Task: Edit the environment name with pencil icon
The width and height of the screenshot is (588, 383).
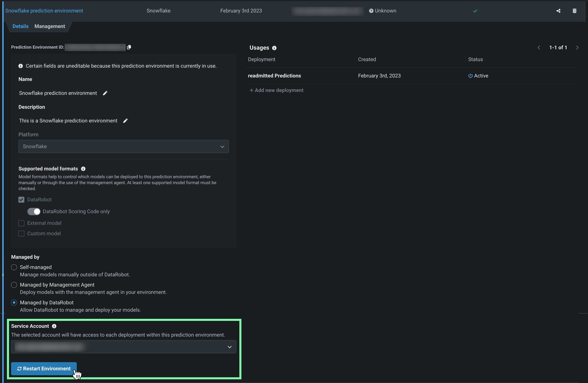Action: 105,93
